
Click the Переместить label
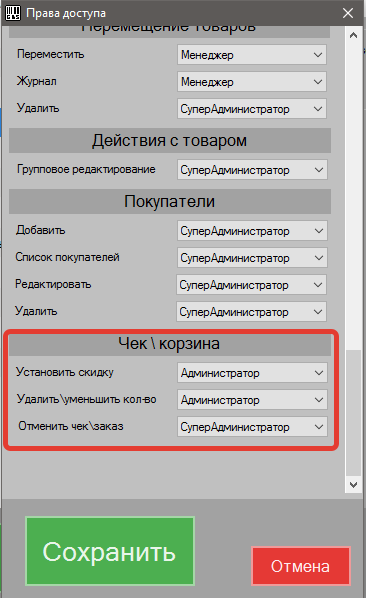(50, 54)
